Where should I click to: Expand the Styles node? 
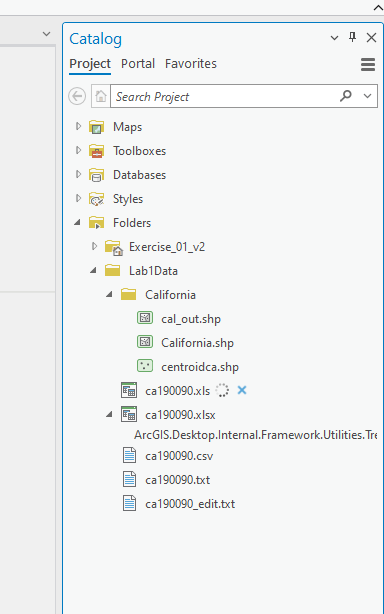pos(78,198)
